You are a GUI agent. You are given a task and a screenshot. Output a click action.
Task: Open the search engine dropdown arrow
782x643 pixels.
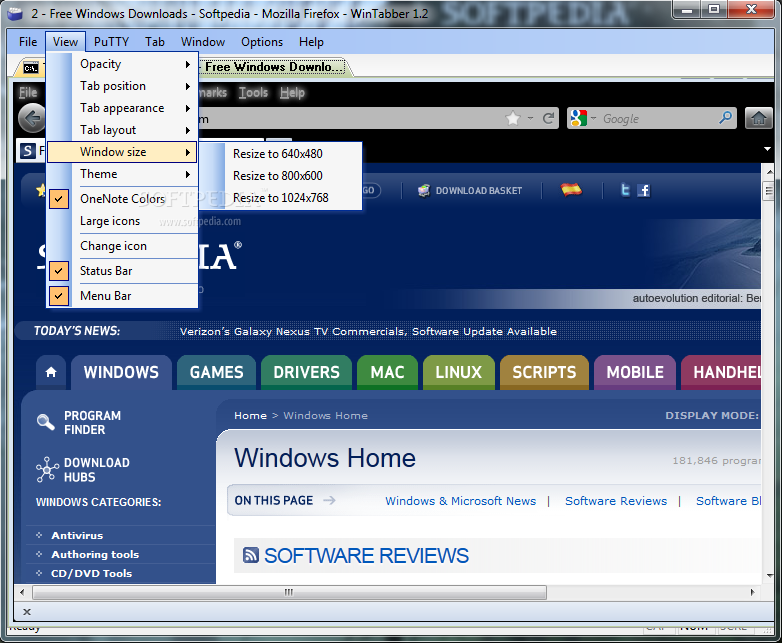pos(593,119)
